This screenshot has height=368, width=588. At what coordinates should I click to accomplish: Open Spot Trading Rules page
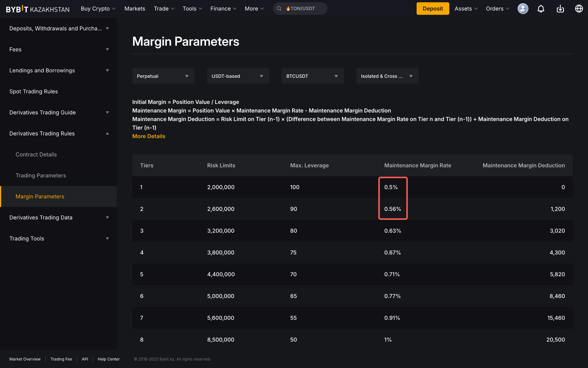(34, 92)
